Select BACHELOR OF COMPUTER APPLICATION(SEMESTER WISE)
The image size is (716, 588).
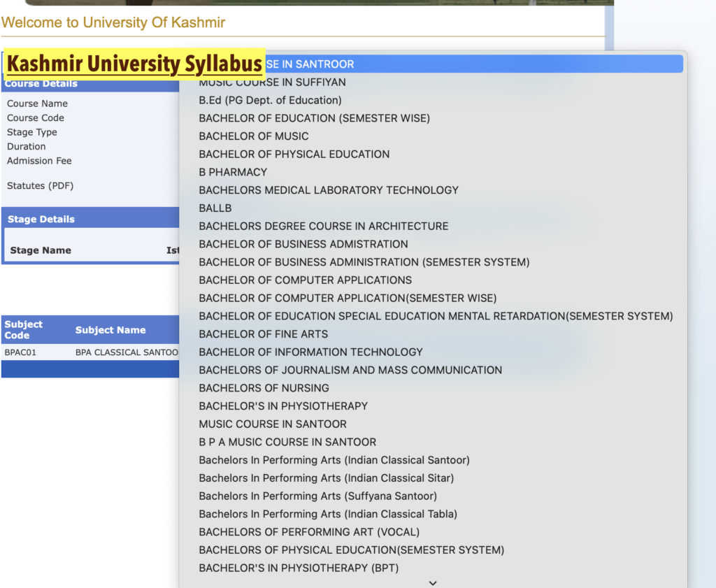coord(432,298)
